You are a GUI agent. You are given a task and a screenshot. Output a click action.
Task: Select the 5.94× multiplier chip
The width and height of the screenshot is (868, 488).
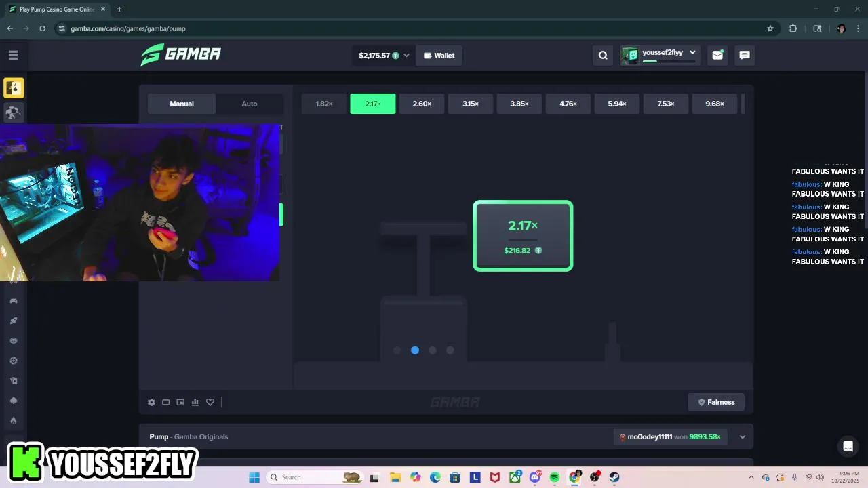point(617,104)
